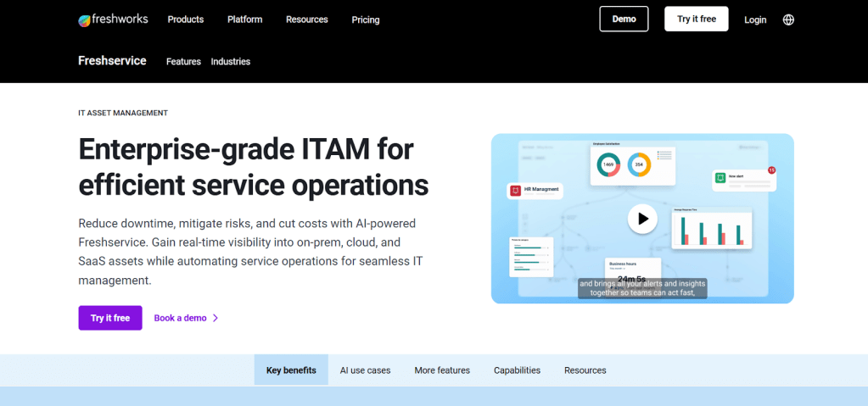
Task: Click the red HR Management icon
Action: pyautogui.click(x=514, y=191)
